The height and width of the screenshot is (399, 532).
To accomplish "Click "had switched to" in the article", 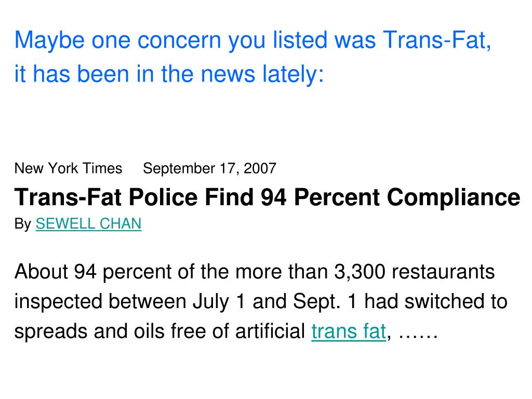I will click(x=436, y=302).
